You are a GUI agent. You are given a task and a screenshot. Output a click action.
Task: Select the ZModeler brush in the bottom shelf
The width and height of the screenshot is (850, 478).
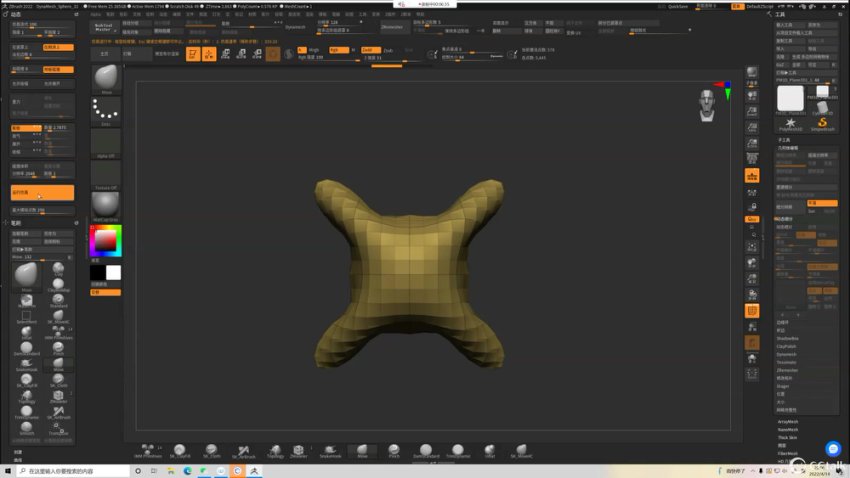[300, 451]
